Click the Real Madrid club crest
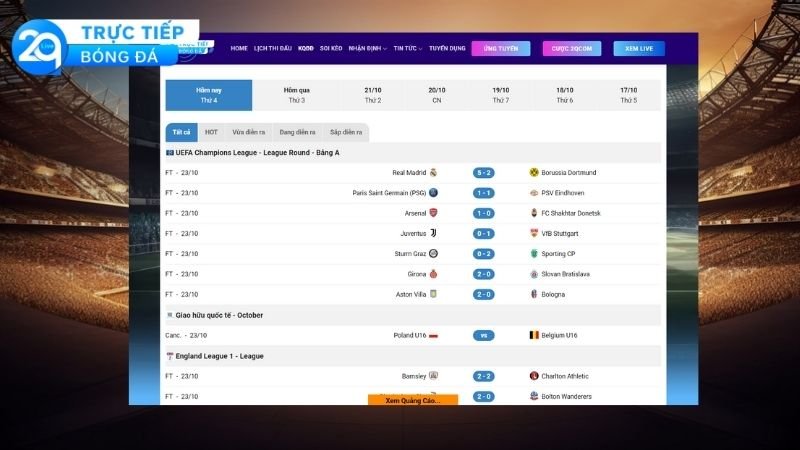Screen dimensions: 800x450 click(x=433, y=172)
